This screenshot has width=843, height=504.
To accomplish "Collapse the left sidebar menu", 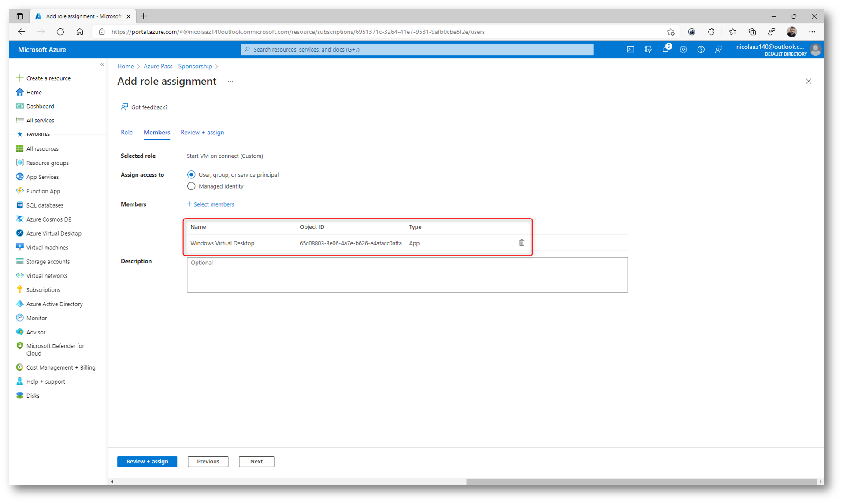I will pyautogui.click(x=102, y=65).
